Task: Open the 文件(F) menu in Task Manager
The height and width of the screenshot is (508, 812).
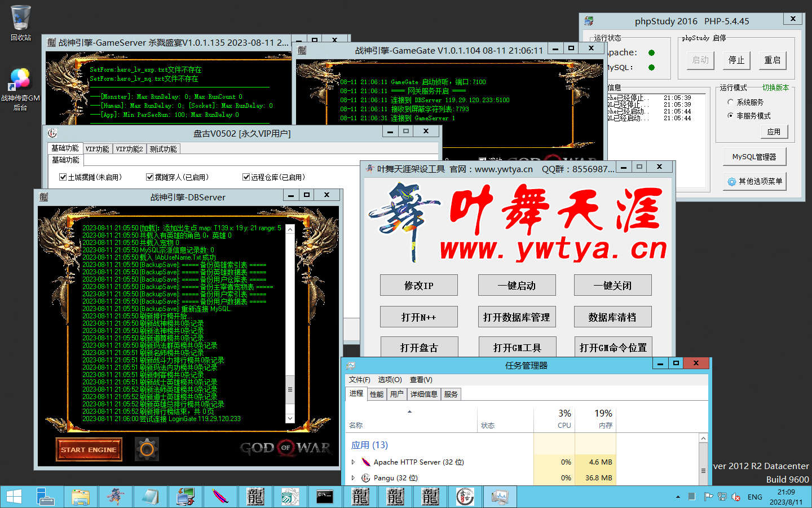Action: (x=359, y=379)
